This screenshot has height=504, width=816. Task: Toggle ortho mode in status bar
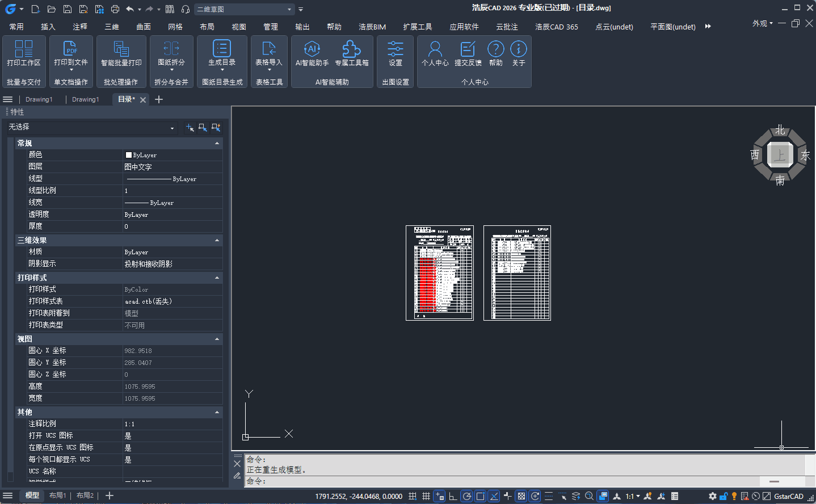pyautogui.click(x=453, y=496)
